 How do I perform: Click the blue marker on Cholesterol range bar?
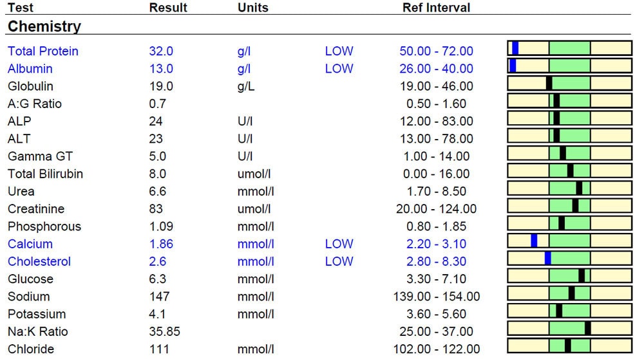pyautogui.click(x=548, y=258)
